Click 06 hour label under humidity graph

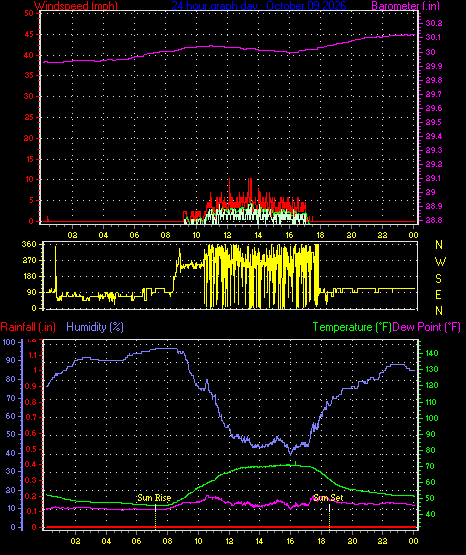tap(137, 542)
